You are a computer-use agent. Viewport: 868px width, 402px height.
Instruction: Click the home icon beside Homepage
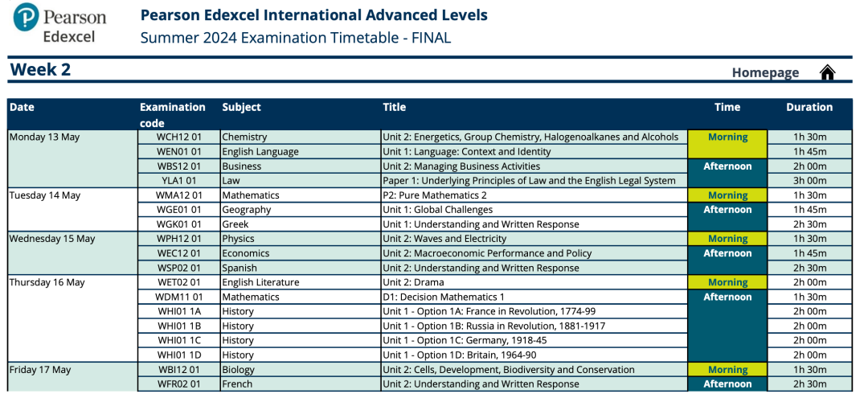point(827,72)
